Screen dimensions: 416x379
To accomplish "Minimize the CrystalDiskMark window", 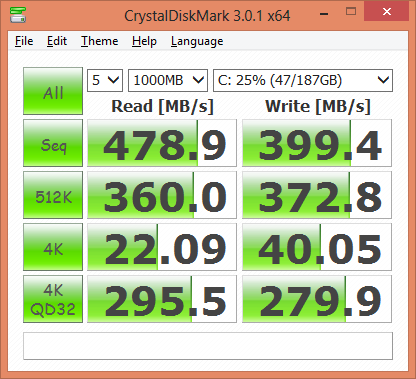I will click(x=324, y=13).
